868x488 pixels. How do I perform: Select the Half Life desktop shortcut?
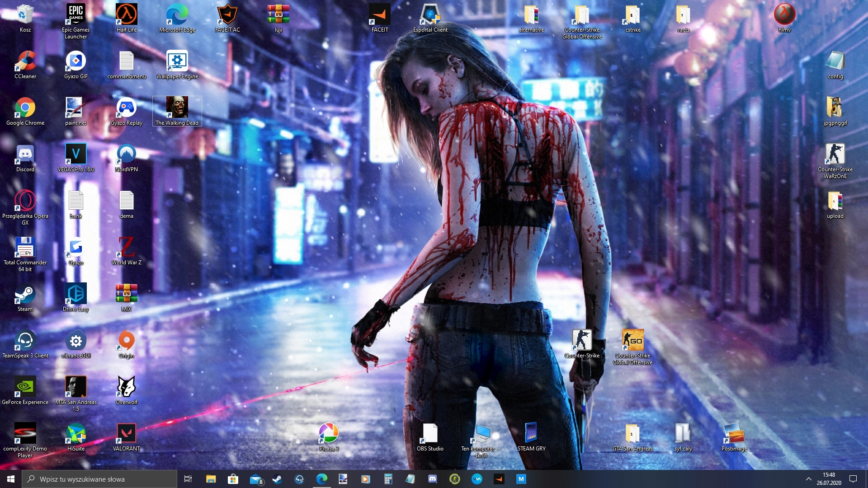pos(127,19)
